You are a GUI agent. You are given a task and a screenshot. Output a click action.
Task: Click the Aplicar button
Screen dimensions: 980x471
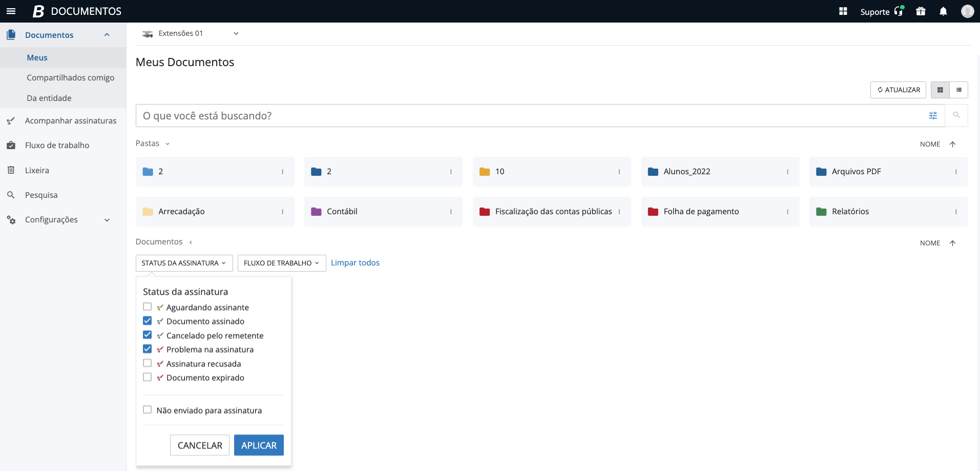click(x=259, y=445)
